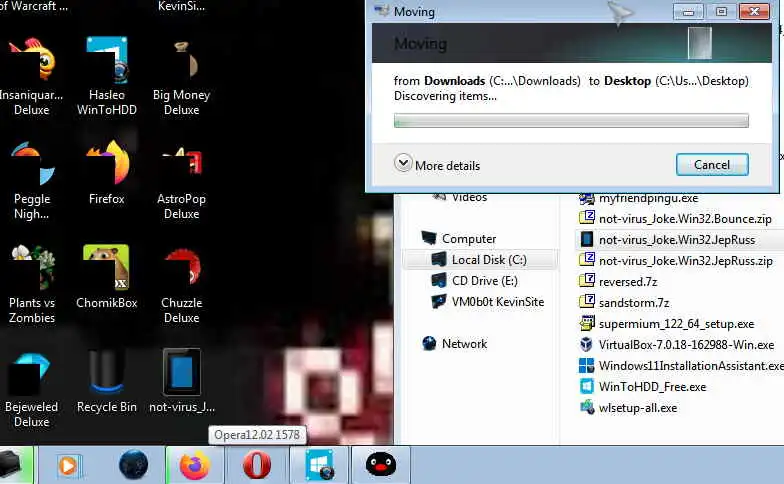Viewport: 784px width, 484px height.
Task: Open the Insaniquarium Deluxe desktop icon
Action: [x=31, y=76]
